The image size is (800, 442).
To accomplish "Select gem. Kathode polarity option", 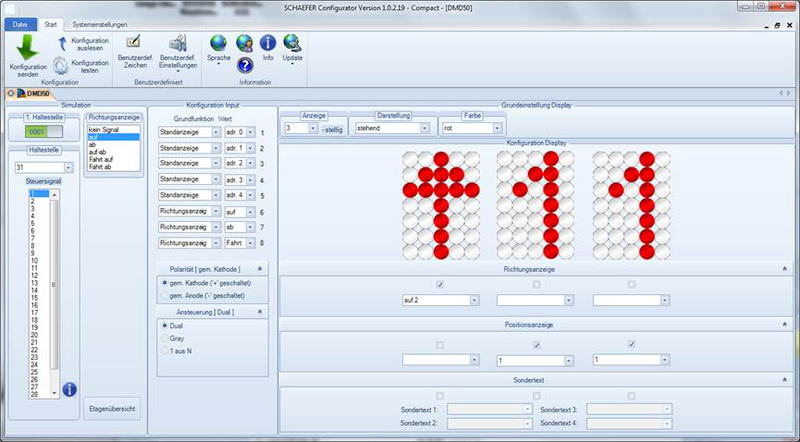I will click(x=164, y=283).
